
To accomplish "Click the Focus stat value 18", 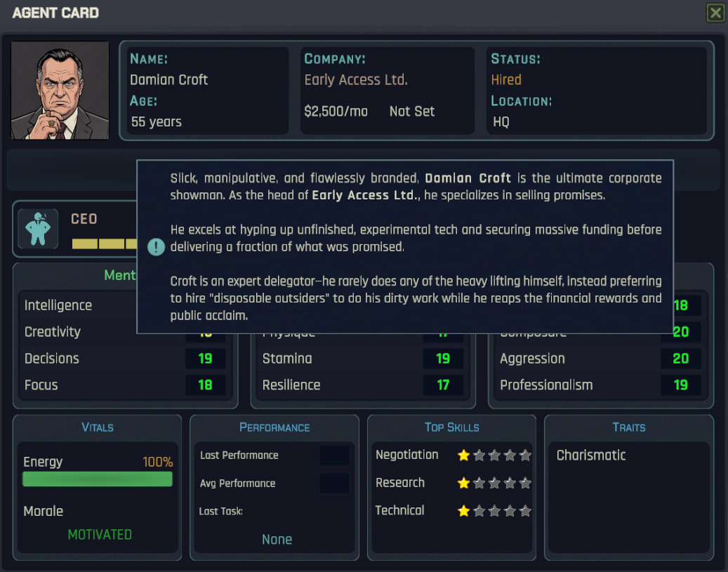I will pos(205,385).
